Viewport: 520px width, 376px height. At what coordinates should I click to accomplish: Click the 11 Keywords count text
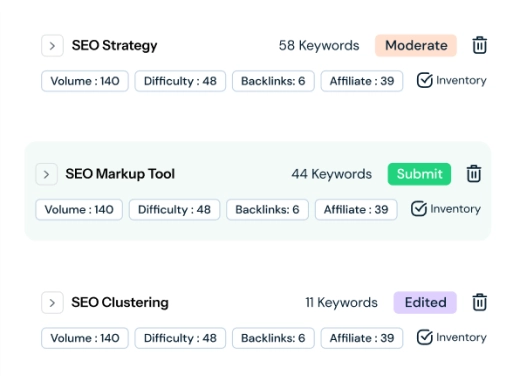point(341,302)
